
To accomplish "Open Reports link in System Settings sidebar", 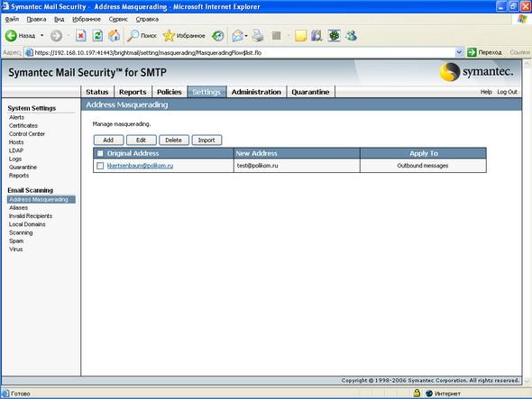I will pos(19,176).
